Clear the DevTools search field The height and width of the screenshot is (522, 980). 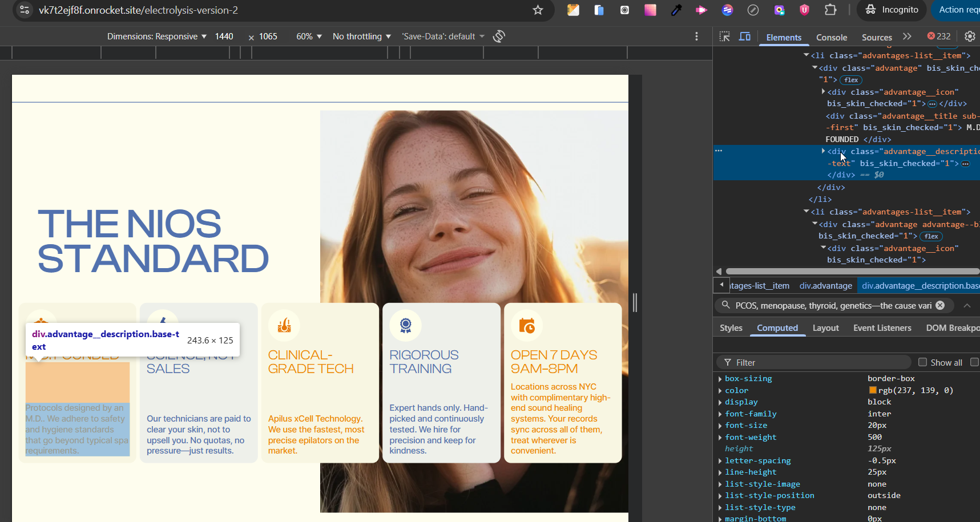coord(940,305)
